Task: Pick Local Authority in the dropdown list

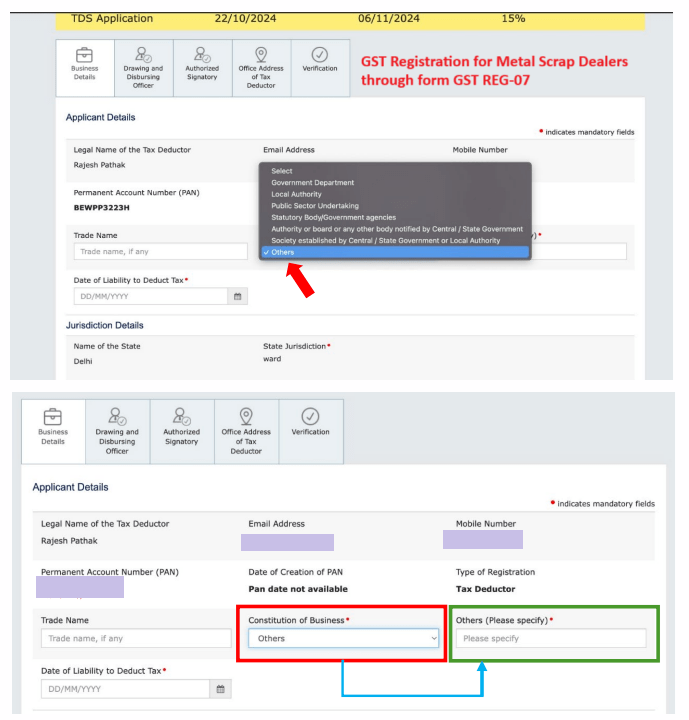Action: 296,194
